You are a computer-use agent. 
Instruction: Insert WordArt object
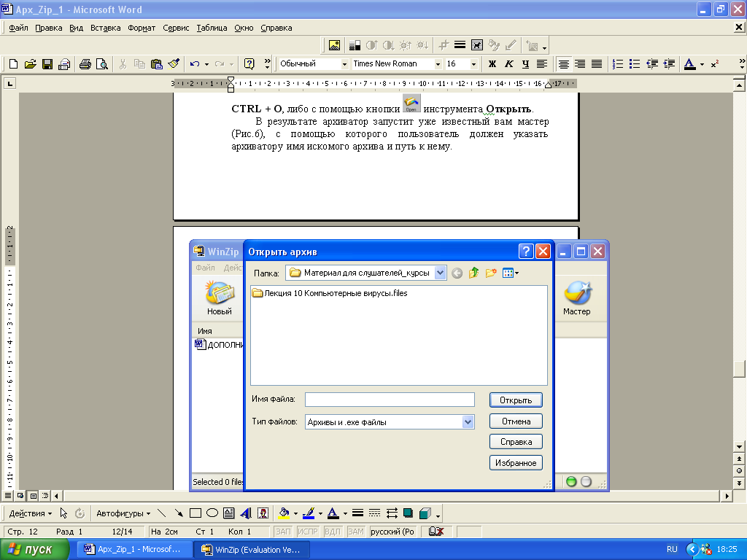[x=246, y=513]
